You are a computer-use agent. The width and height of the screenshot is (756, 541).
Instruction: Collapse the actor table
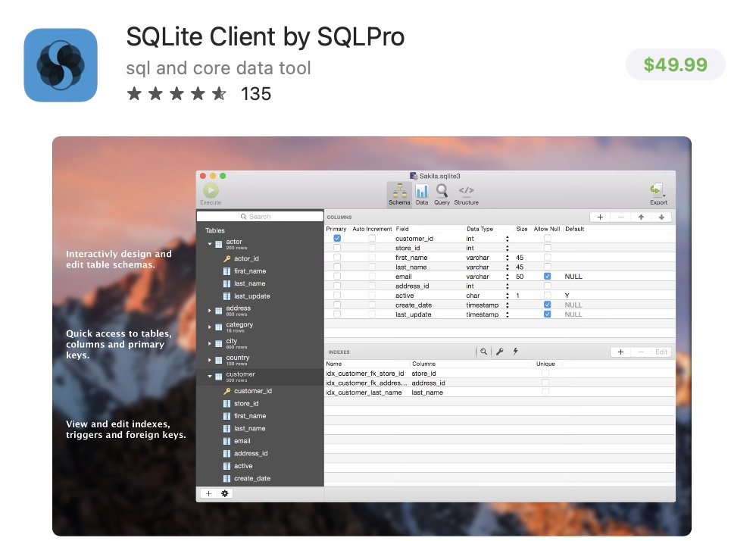tap(210, 244)
